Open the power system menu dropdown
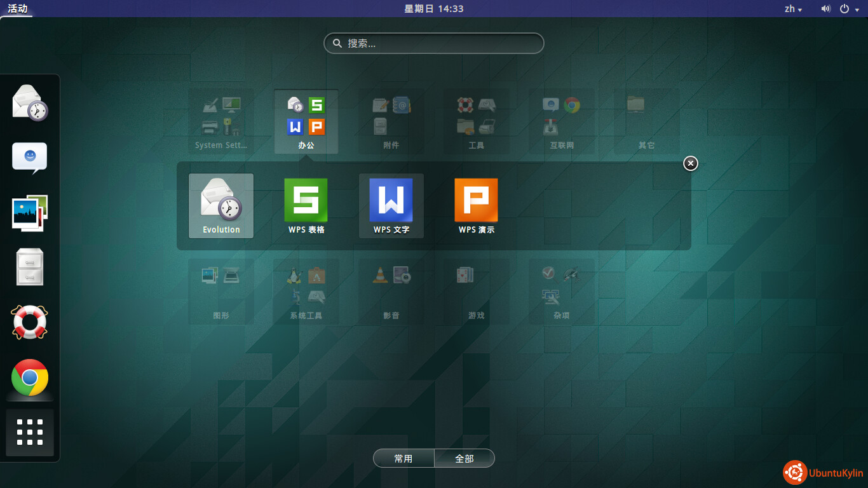Screen dimensions: 868x488 point(848,9)
